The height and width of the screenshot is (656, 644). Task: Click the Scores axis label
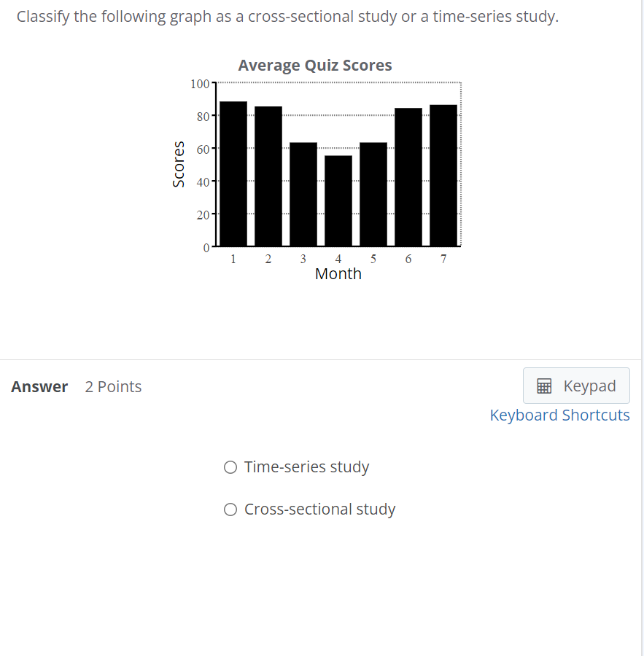point(177,163)
